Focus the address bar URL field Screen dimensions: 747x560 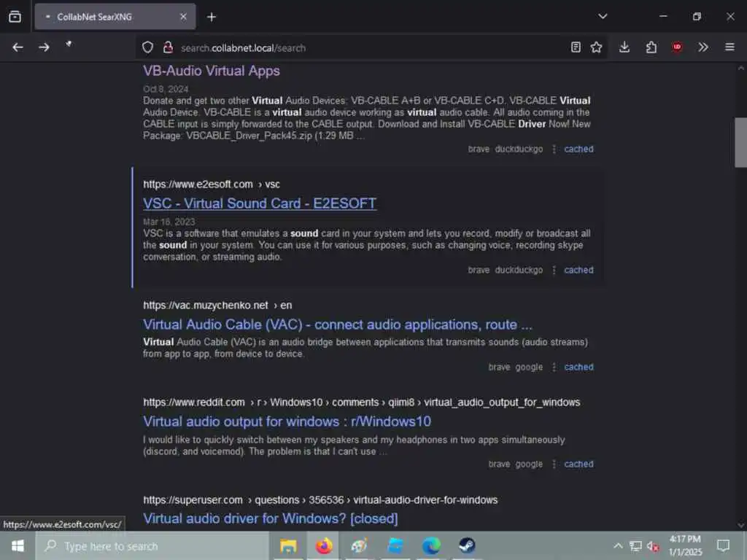pos(371,47)
